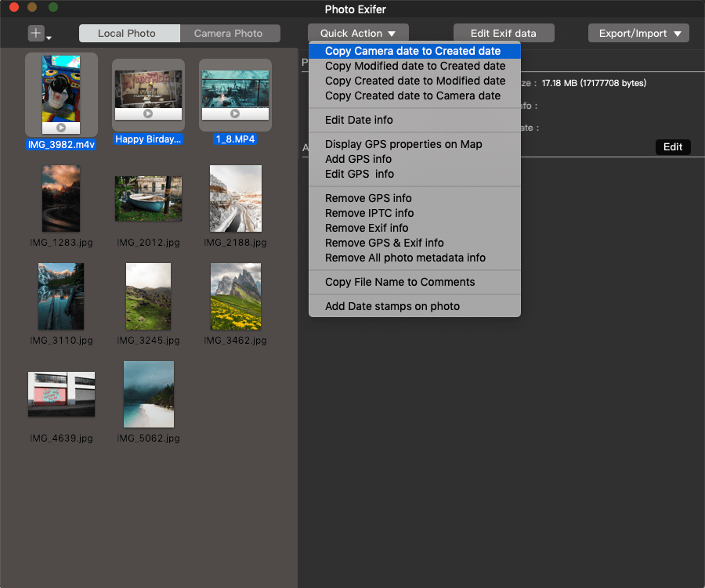This screenshot has width=705, height=588.
Task: Click play icon on 1_8.MP4 thumbnail
Action: pyautogui.click(x=235, y=114)
